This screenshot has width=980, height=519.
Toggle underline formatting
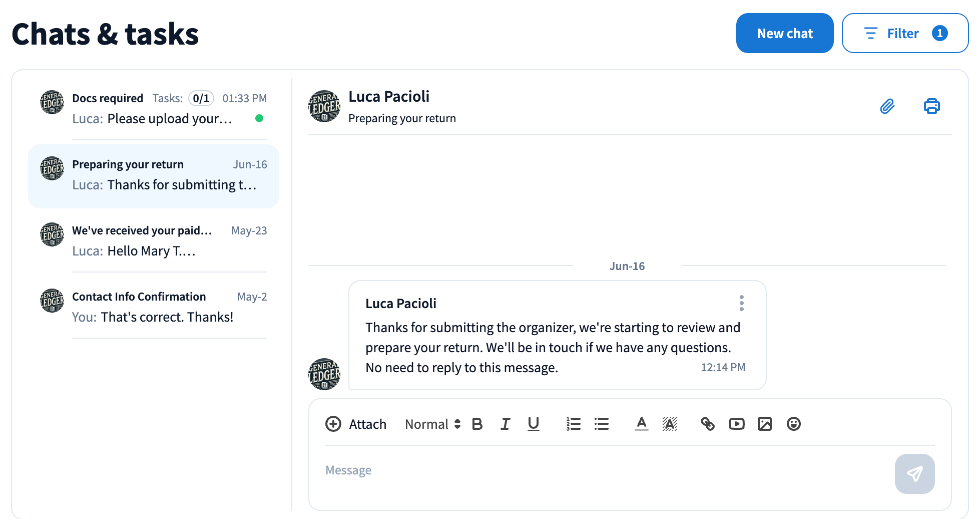pyautogui.click(x=533, y=424)
